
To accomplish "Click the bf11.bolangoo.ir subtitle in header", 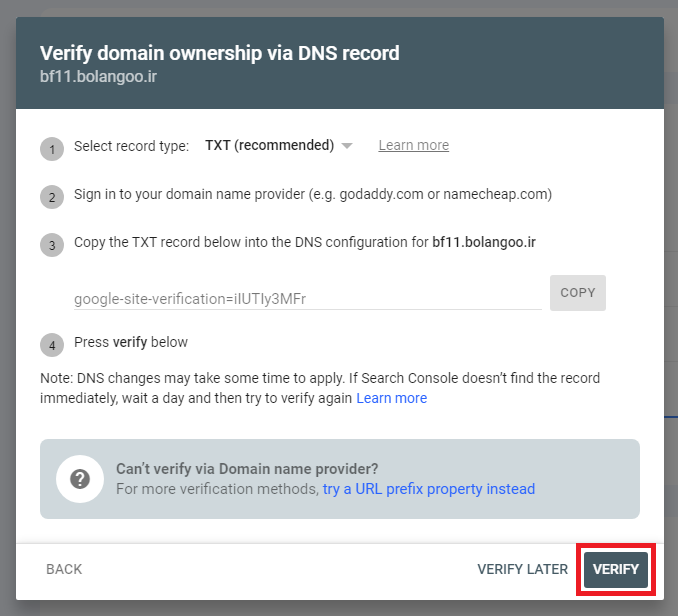I will pos(98,77).
